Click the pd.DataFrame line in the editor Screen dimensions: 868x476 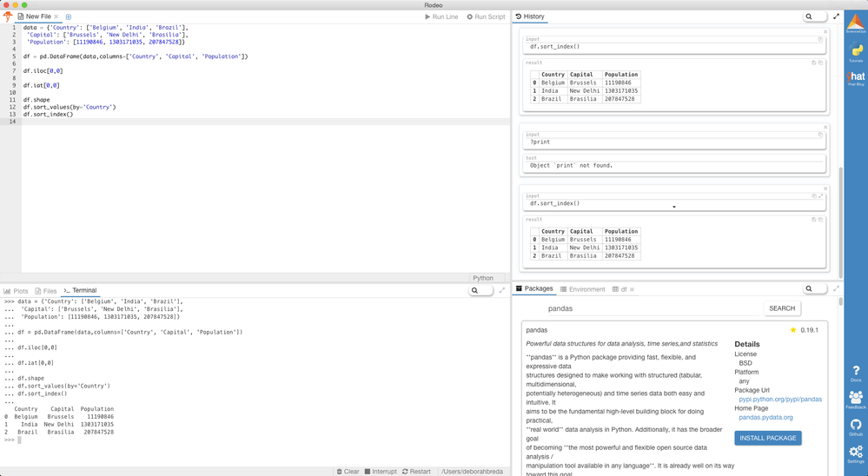pyautogui.click(x=136, y=56)
